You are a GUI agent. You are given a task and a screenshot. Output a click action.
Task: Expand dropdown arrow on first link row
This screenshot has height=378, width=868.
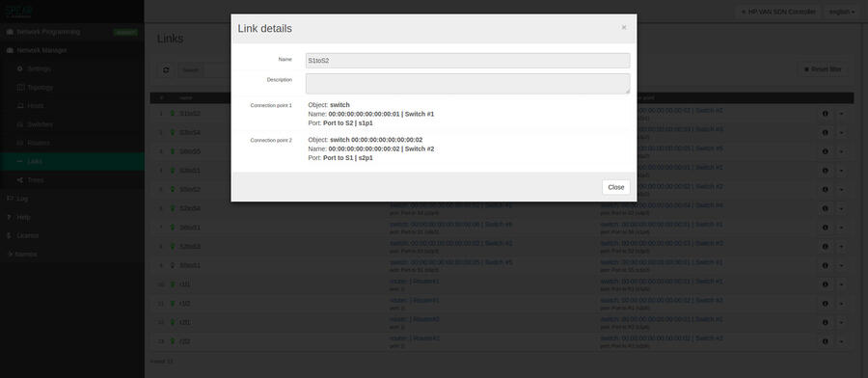pyautogui.click(x=841, y=114)
